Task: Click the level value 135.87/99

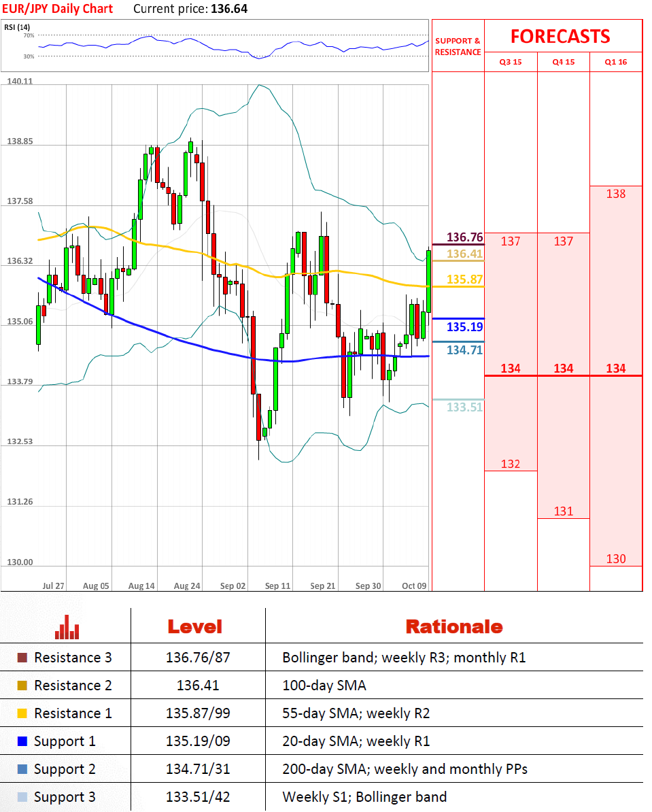Action: coord(198,713)
